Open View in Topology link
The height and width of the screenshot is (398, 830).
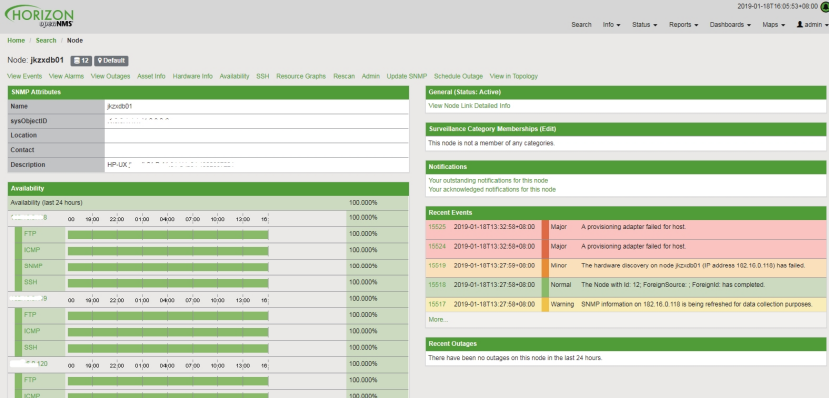pos(513,77)
